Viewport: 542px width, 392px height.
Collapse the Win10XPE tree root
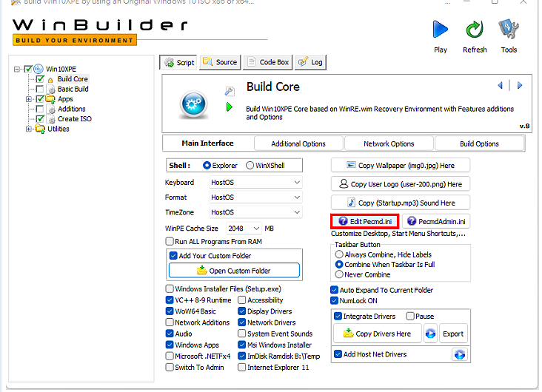pyautogui.click(x=17, y=69)
